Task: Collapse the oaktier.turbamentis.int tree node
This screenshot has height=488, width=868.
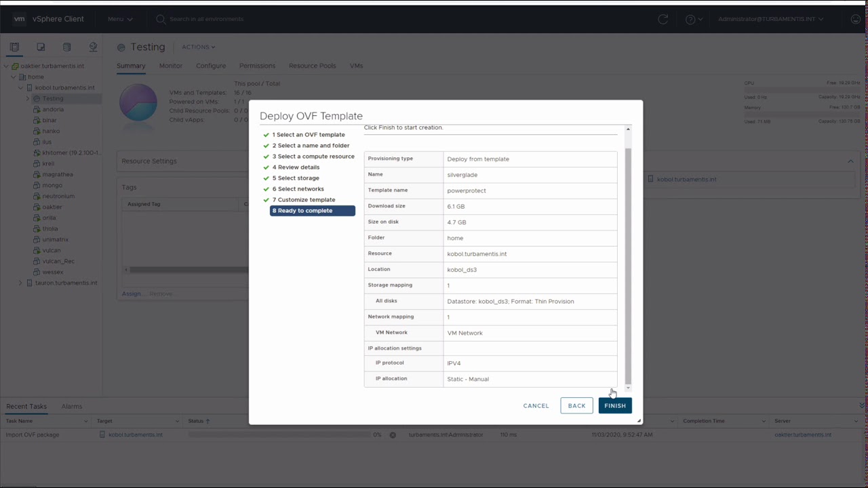Action: tap(6, 66)
